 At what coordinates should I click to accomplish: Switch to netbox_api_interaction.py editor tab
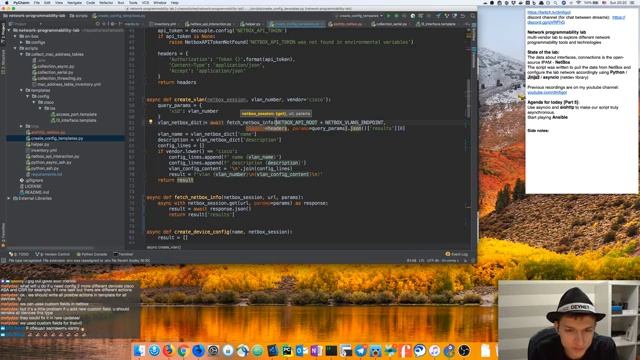click(x=208, y=24)
